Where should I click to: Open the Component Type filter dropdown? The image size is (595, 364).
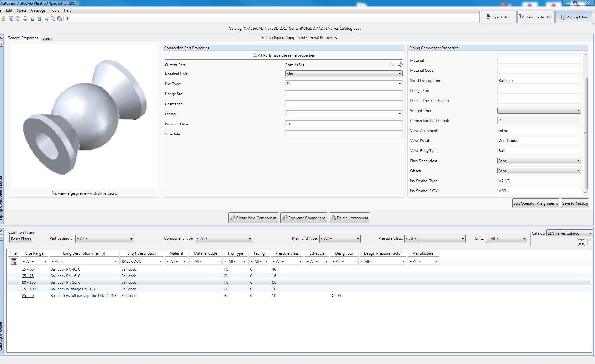pyautogui.click(x=224, y=239)
